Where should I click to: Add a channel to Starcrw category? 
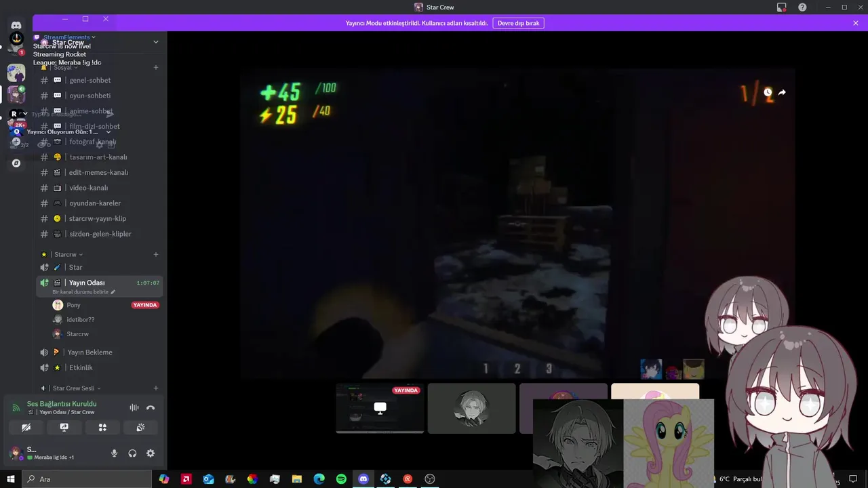point(156,255)
